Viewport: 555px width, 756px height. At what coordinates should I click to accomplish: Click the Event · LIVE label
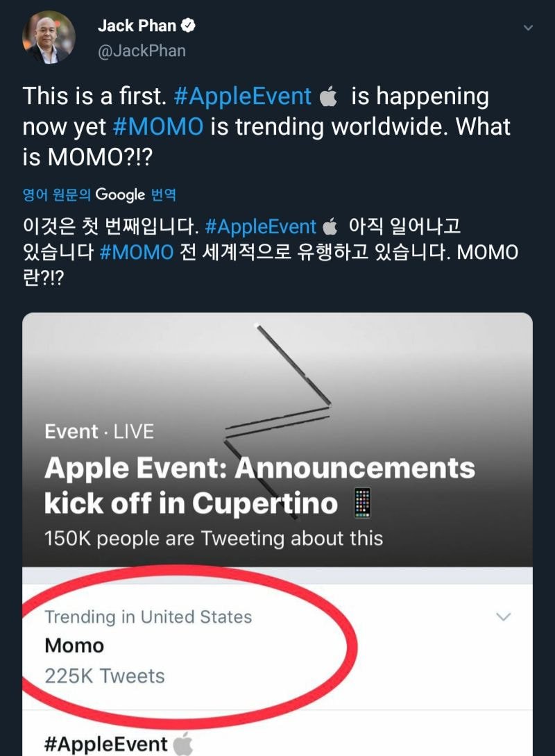click(99, 432)
